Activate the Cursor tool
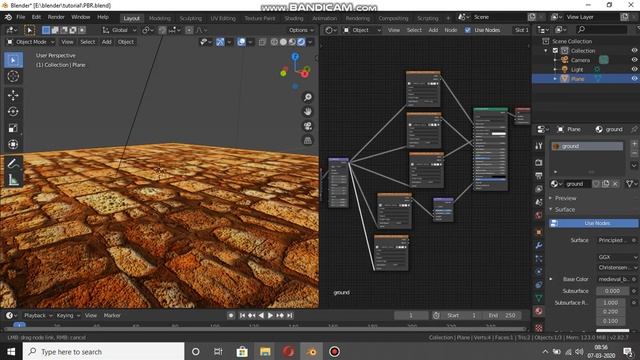The width and height of the screenshot is (640, 360). (x=13, y=76)
